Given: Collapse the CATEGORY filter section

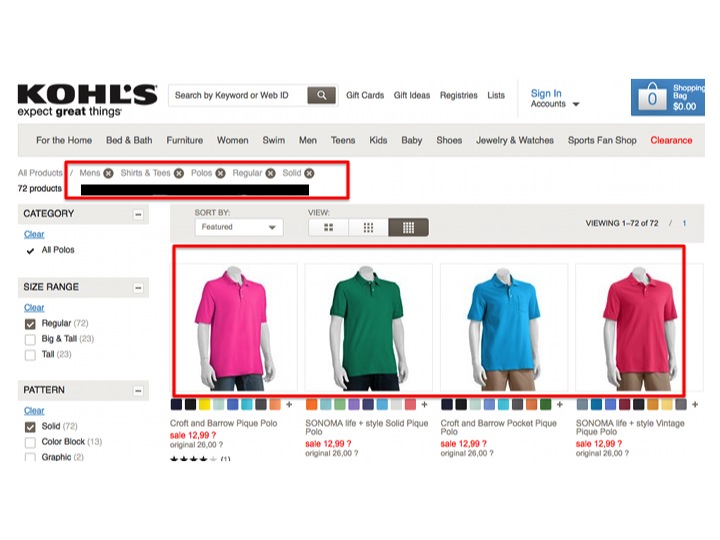Looking at the screenshot, I should 138,214.
